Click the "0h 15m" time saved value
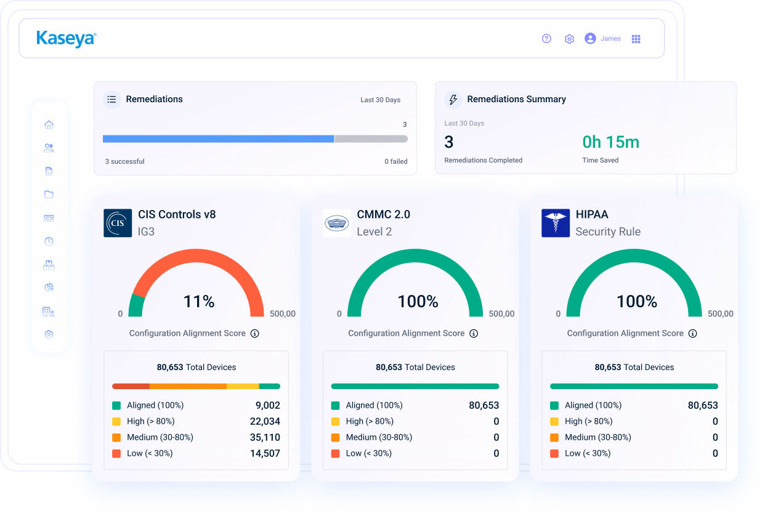 [x=611, y=142]
